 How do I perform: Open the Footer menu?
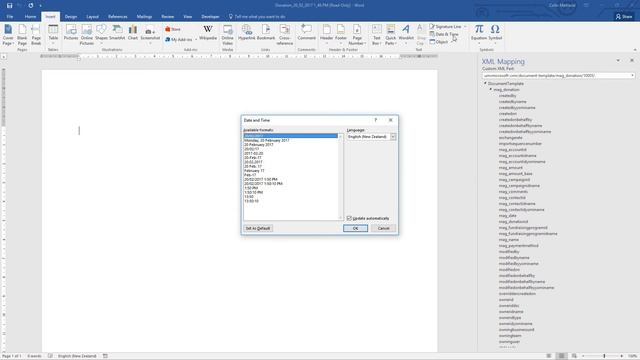(x=341, y=35)
